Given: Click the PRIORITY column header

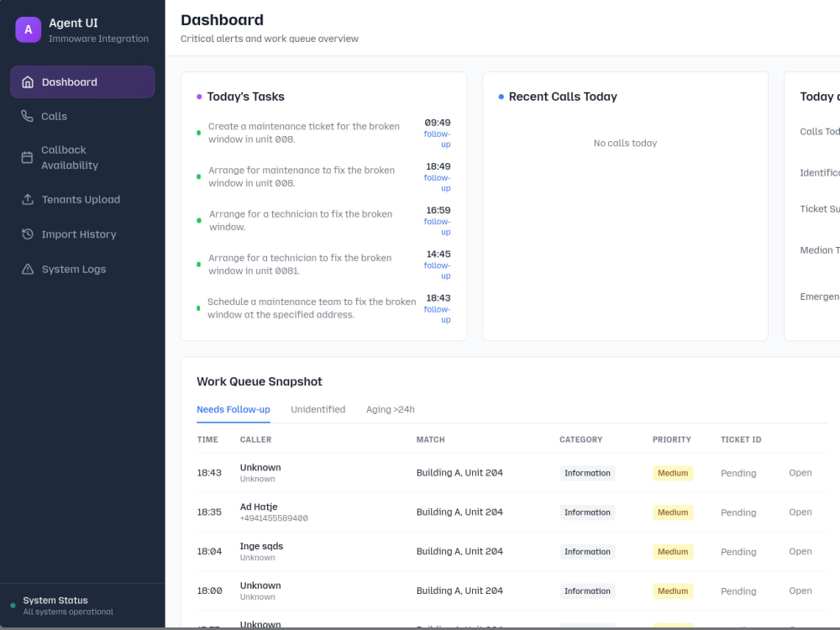Looking at the screenshot, I should click(672, 439).
